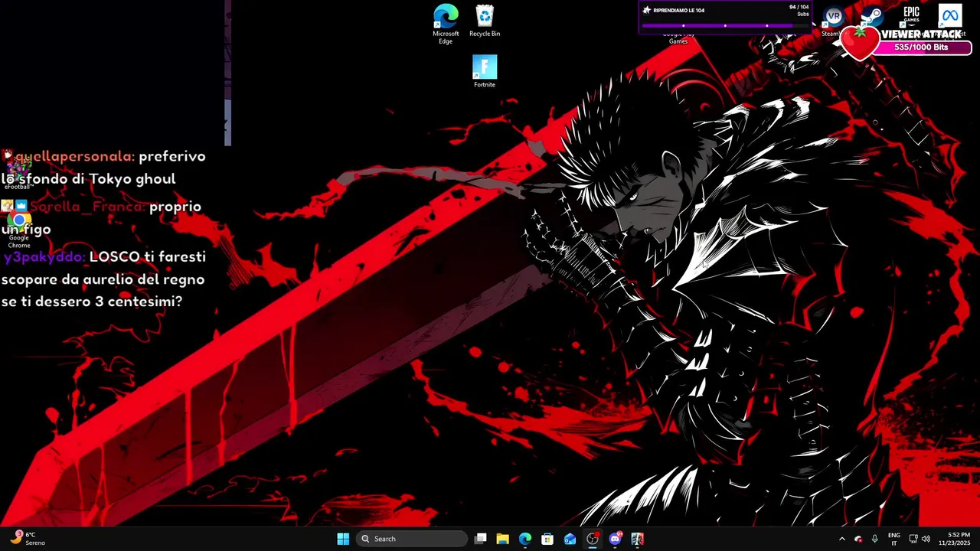Launch the SteamVR desktop shortcut
Image resolution: width=980 pixels, height=551 pixels.
point(833,21)
